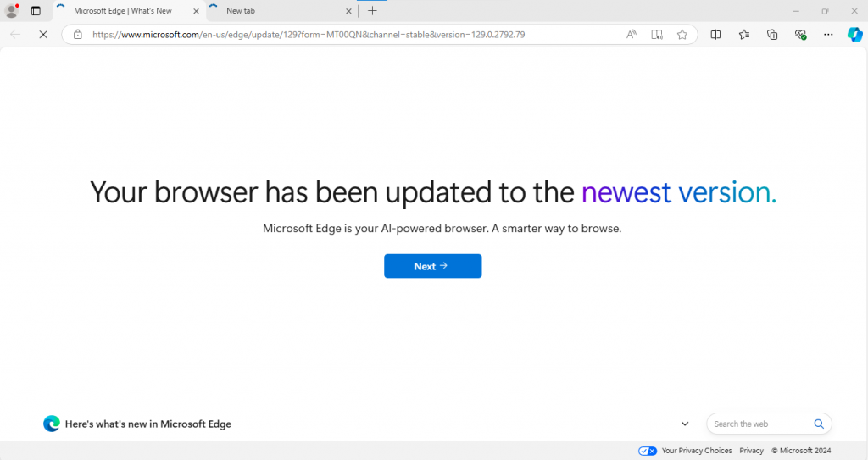The height and width of the screenshot is (460, 868).
Task: Open Settings and more ellipsis menu
Action: pyautogui.click(x=828, y=35)
